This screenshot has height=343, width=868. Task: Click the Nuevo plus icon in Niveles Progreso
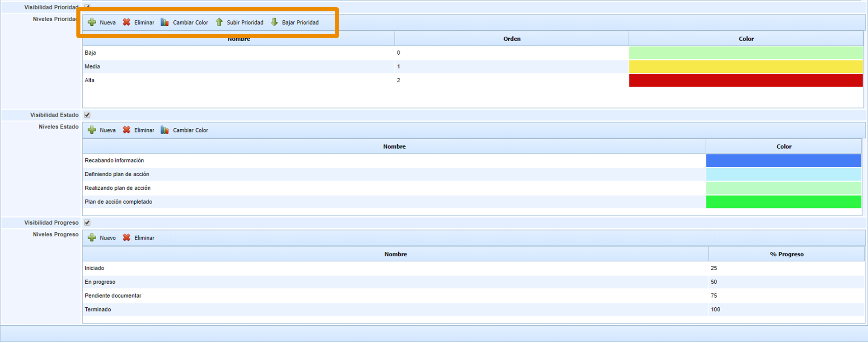click(92, 238)
